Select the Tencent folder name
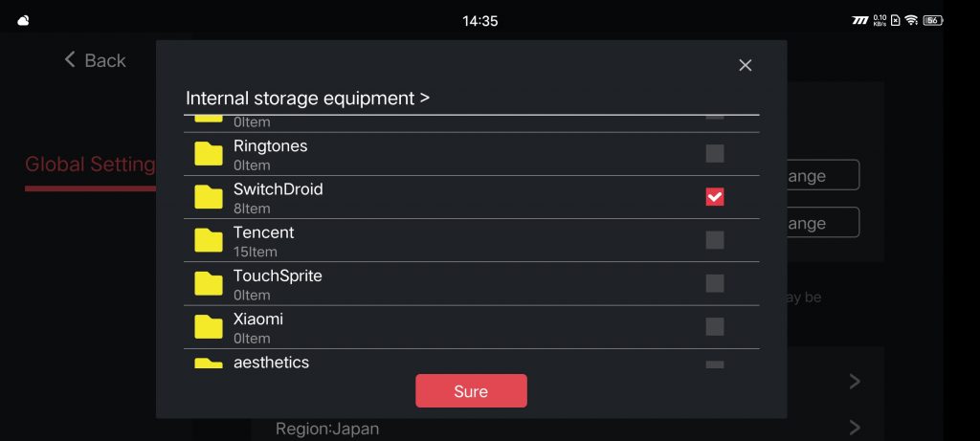This screenshot has height=441, width=980. (x=264, y=232)
